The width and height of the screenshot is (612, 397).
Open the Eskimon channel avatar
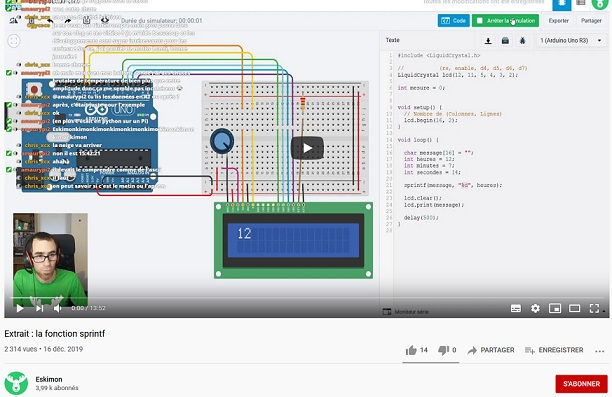[x=16, y=383]
